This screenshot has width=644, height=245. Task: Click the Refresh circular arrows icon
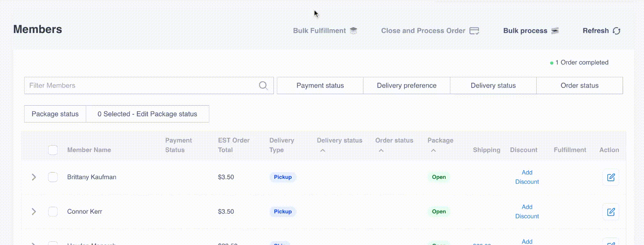coord(616,31)
